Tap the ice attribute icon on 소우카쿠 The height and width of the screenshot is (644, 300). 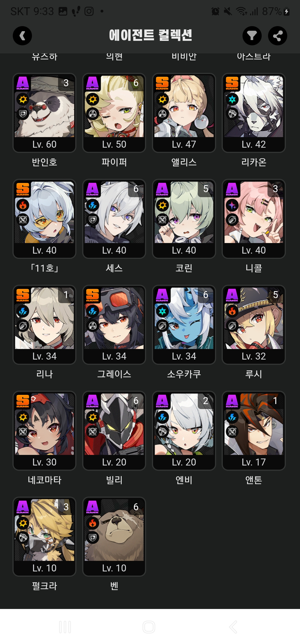point(162,311)
